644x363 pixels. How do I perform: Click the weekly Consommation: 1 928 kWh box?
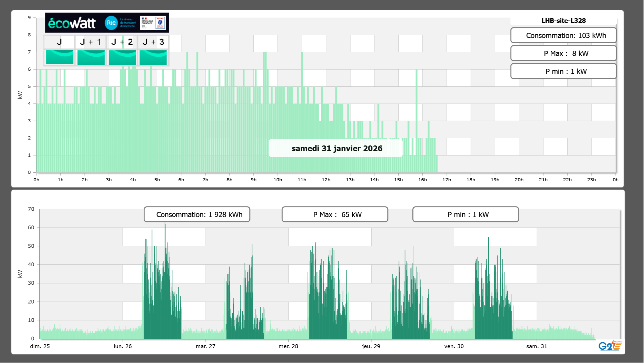coord(197,214)
